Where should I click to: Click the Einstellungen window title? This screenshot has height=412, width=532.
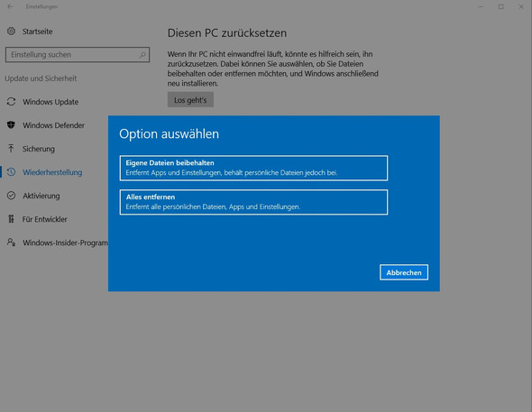click(x=41, y=6)
